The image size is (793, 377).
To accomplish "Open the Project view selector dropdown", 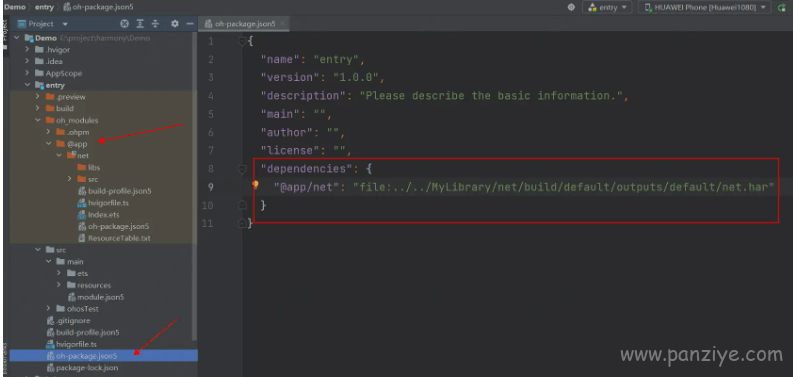I will coord(65,24).
